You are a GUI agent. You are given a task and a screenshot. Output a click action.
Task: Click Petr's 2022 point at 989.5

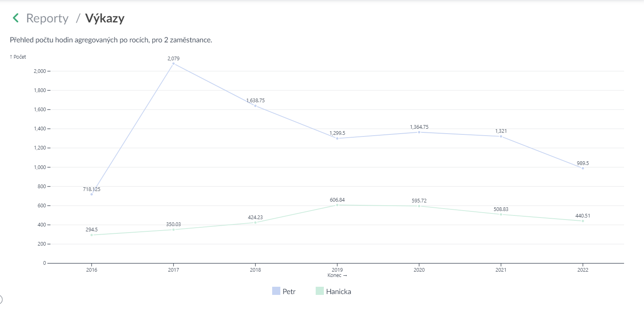pyautogui.click(x=583, y=168)
